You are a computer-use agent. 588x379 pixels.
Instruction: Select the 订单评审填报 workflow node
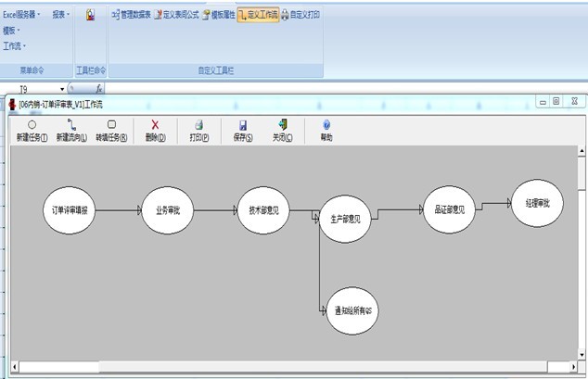click(x=70, y=210)
